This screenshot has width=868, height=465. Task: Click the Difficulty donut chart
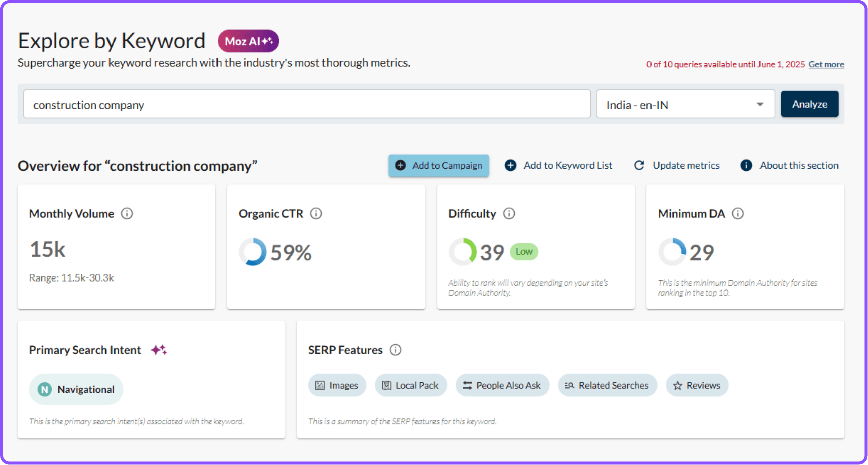tap(463, 252)
